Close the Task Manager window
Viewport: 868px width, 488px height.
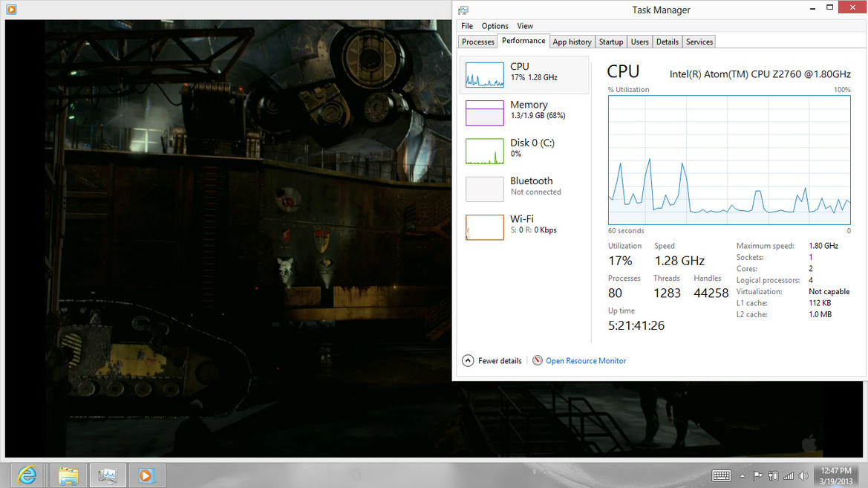[852, 7]
